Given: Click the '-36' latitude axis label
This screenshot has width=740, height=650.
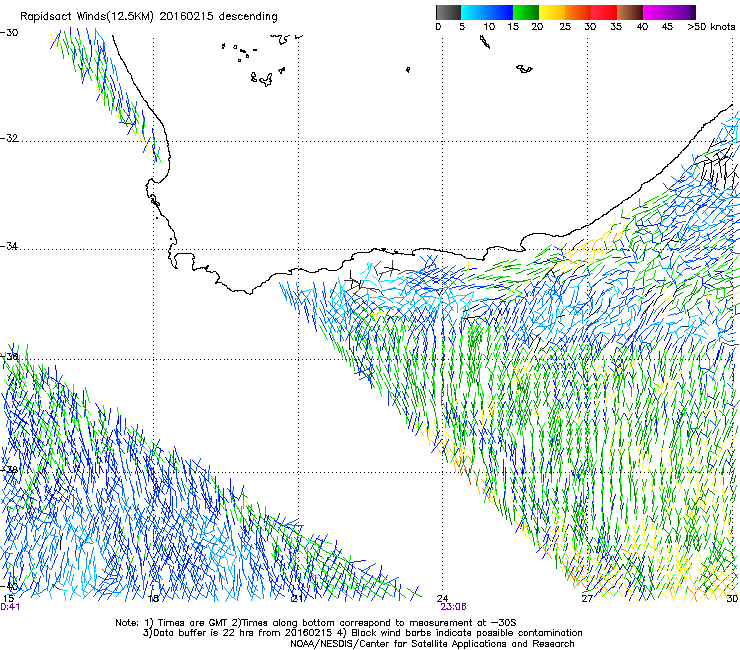Looking at the screenshot, I should point(9,357).
